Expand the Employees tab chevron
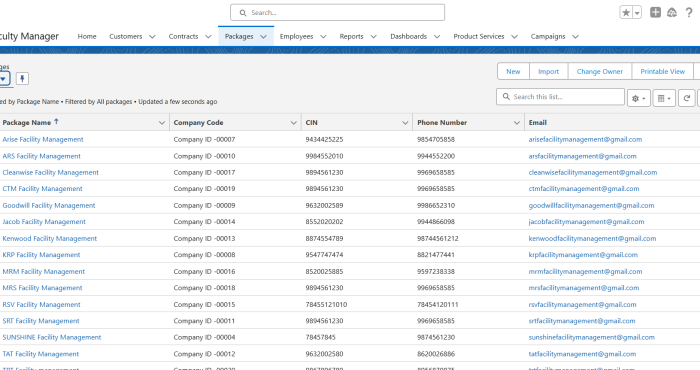 click(x=323, y=37)
